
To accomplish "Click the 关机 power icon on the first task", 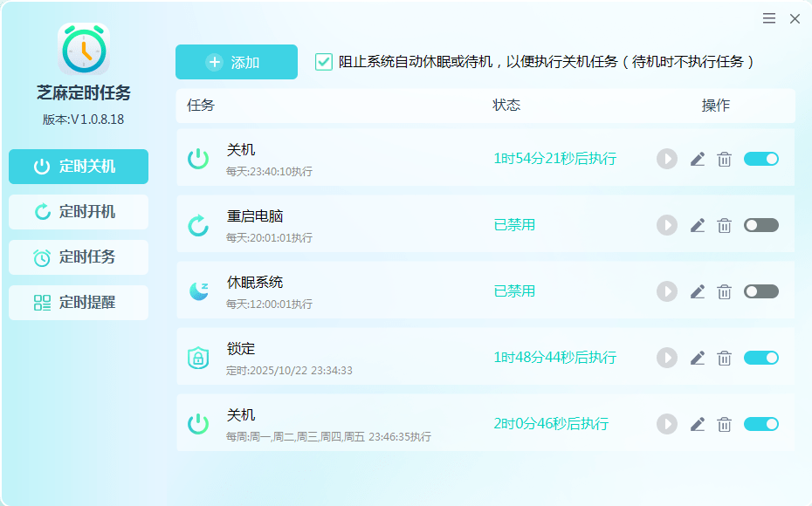I will (199, 159).
